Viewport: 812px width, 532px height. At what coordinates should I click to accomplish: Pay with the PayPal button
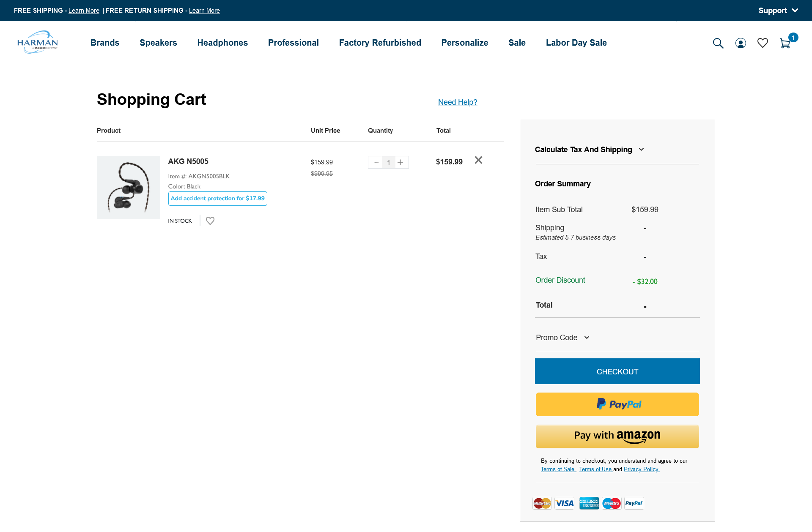(x=617, y=404)
